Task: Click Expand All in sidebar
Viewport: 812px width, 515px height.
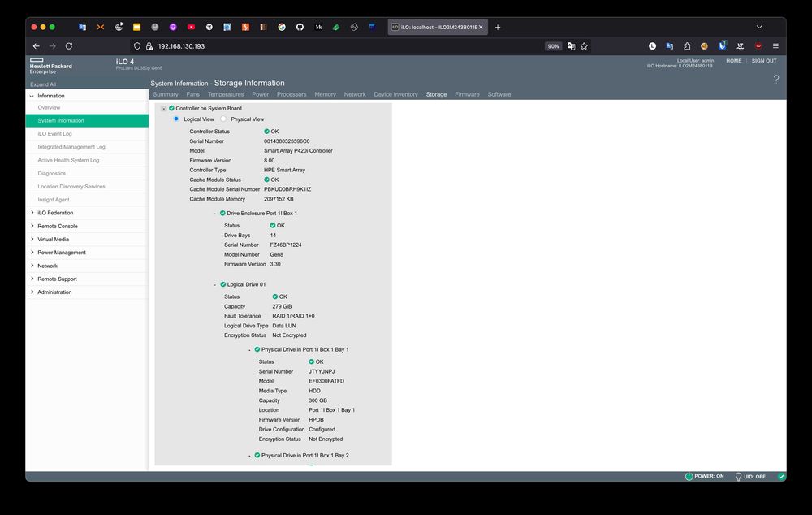Action: [43, 84]
